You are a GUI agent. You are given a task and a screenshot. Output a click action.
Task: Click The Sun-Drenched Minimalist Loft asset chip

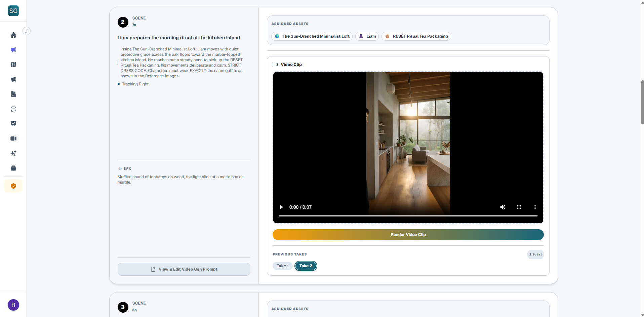pos(312,36)
